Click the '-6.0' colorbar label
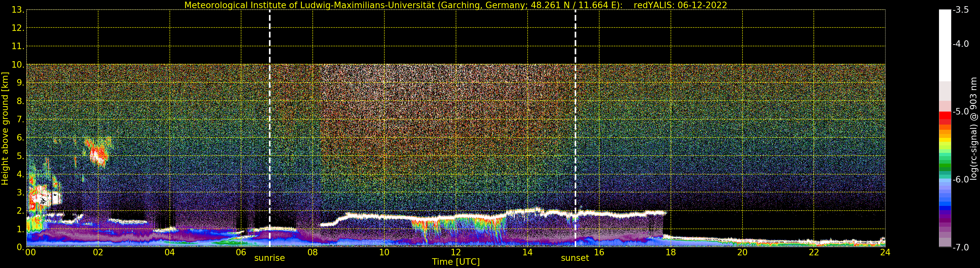Screen dimensions: 980x268 coord(960,179)
